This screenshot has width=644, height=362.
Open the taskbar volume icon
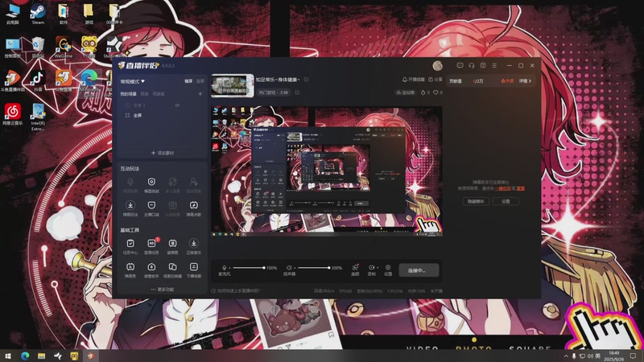point(590,356)
